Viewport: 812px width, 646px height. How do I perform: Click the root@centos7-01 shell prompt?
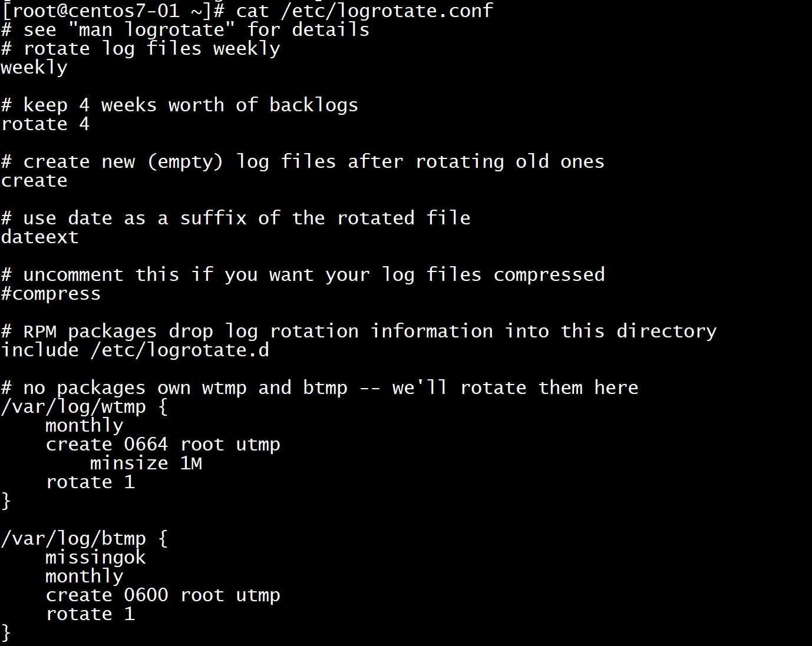point(113,11)
